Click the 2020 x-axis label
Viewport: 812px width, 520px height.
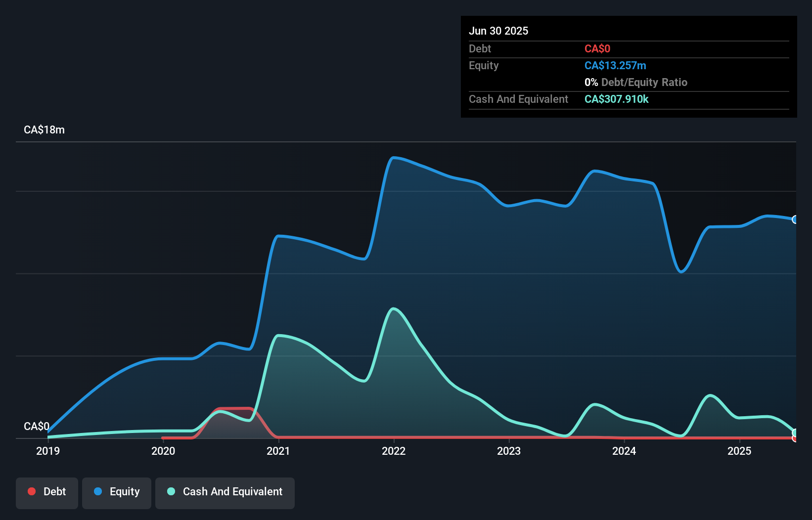coord(163,451)
